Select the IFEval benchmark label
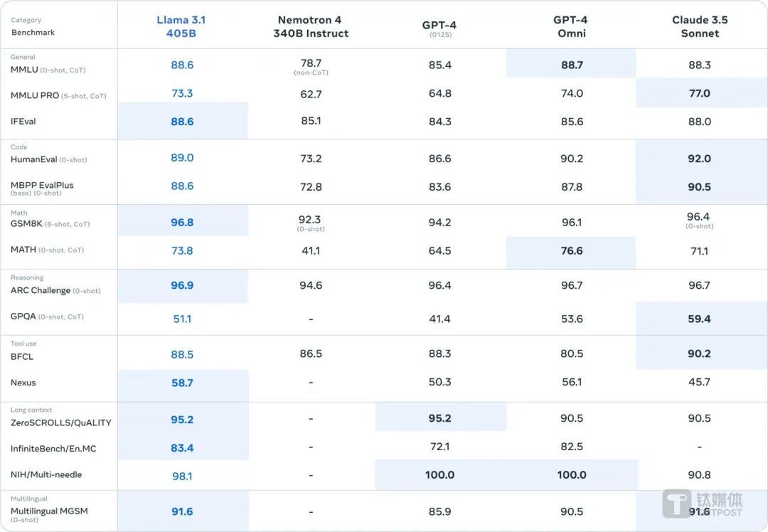Viewport: 768px width, 532px height. 23,122
